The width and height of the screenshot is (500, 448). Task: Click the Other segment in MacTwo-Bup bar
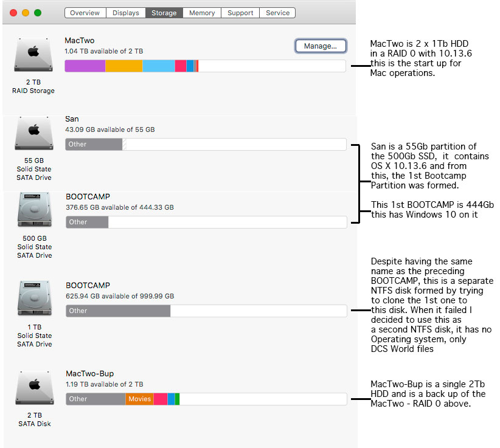tap(96, 399)
